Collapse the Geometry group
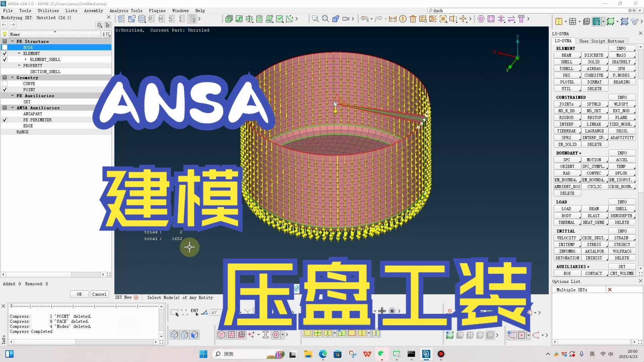The height and width of the screenshot is (362, 644). [x=12, y=78]
